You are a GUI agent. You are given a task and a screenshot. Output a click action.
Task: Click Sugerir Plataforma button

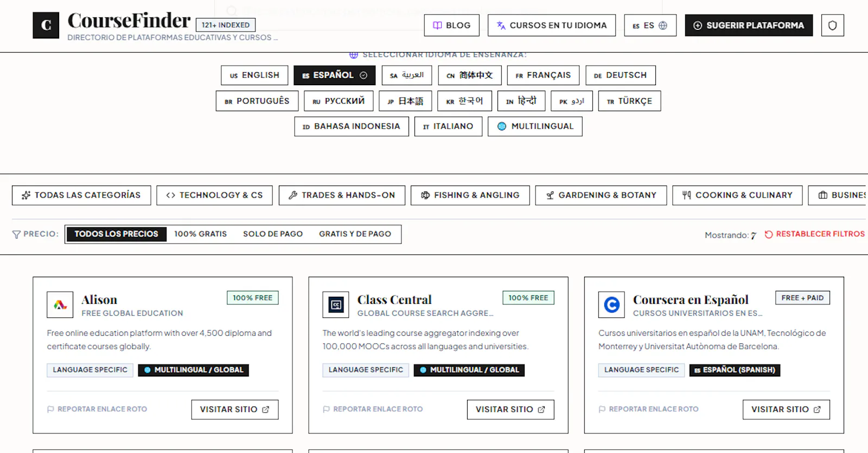coord(749,25)
